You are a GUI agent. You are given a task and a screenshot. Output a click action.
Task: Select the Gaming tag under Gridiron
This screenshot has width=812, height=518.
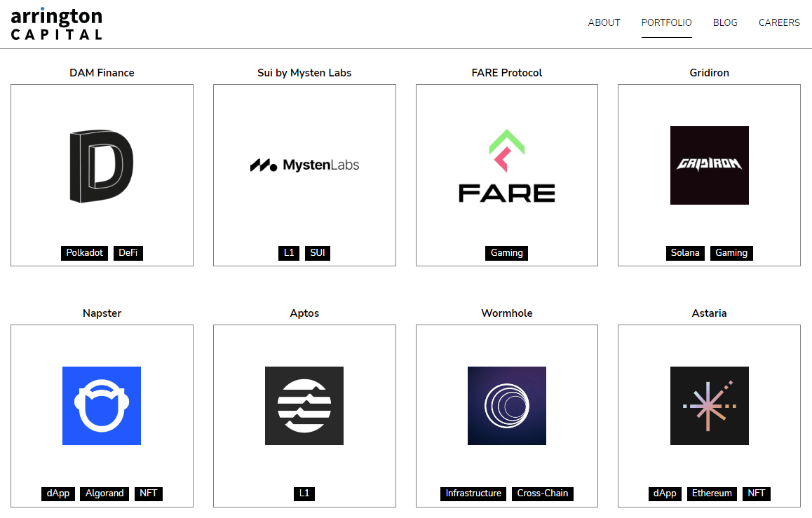point(731,253)
